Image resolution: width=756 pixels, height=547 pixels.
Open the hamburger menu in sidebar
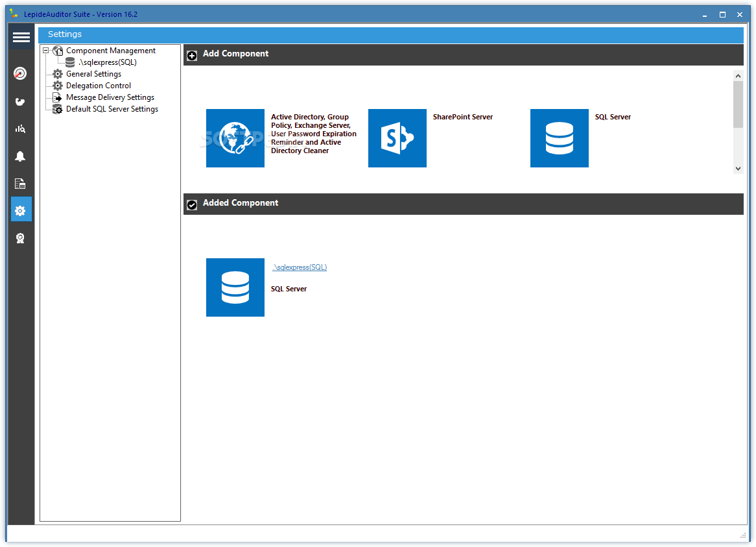click(x=21, y=37)
